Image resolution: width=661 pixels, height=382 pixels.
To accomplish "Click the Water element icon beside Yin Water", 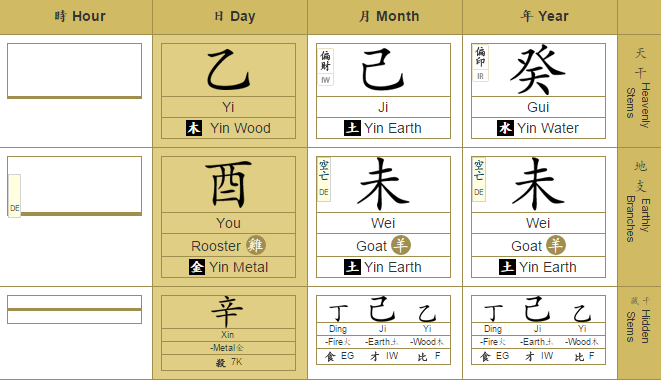I will [x=505, y=128].
